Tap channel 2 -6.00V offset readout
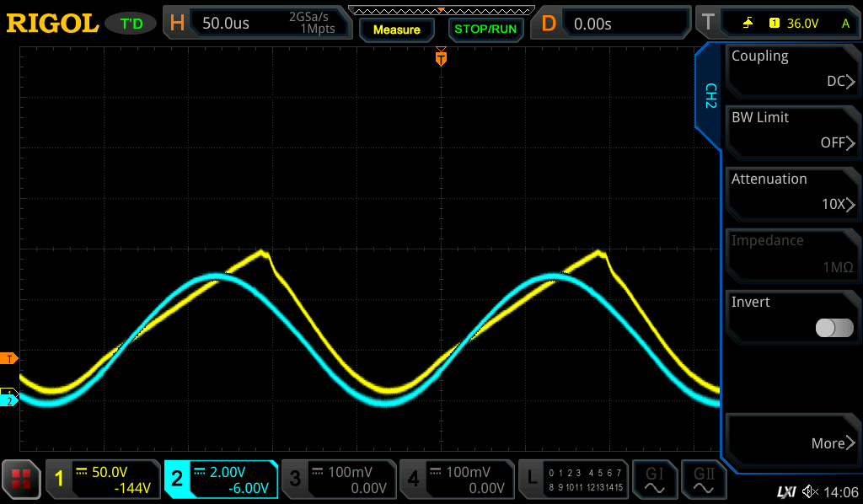 pos(249,488)
